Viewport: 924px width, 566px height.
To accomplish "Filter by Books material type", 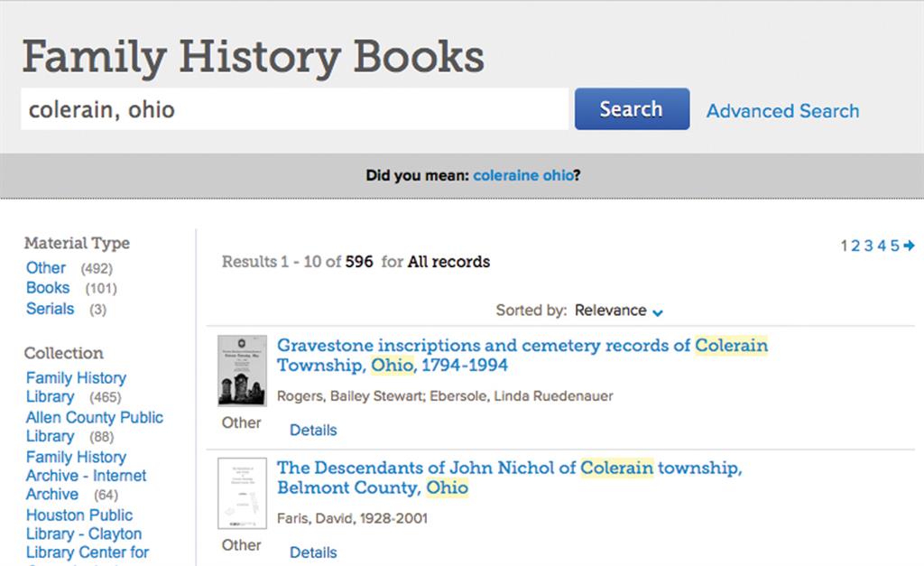I will coord(48,288).
